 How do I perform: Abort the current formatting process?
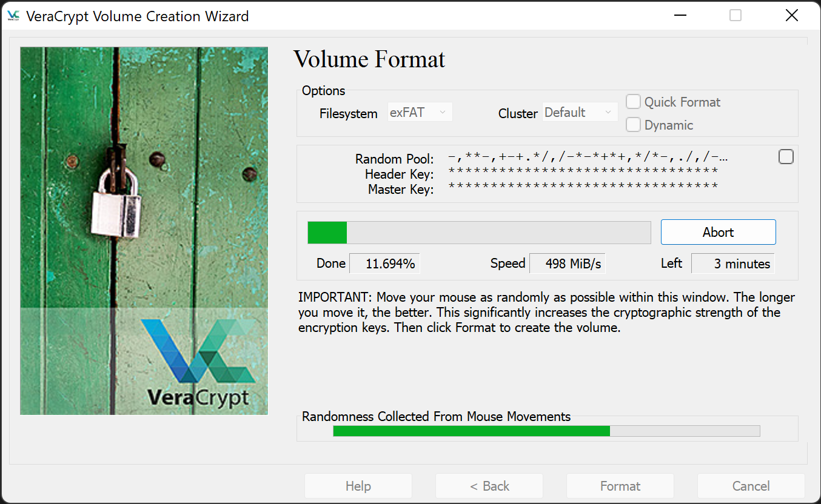click(x=718, y=231)
